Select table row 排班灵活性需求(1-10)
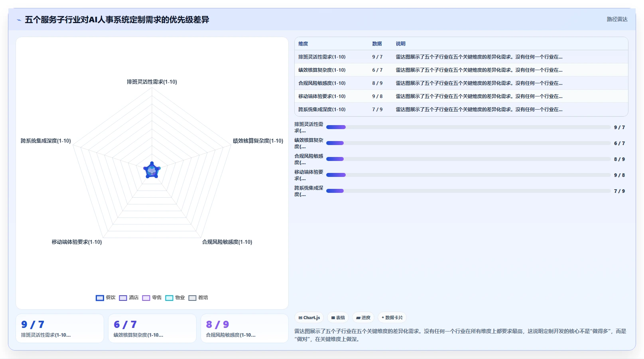The height and width of the screenshot is (359, 644). point(461,57)
